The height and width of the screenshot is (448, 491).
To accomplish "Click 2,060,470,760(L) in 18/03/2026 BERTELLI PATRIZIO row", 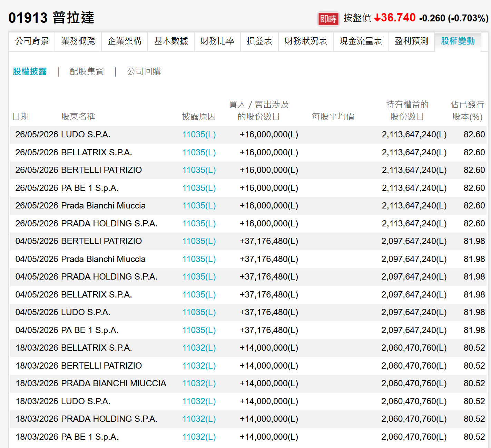I will pos(414,366).
